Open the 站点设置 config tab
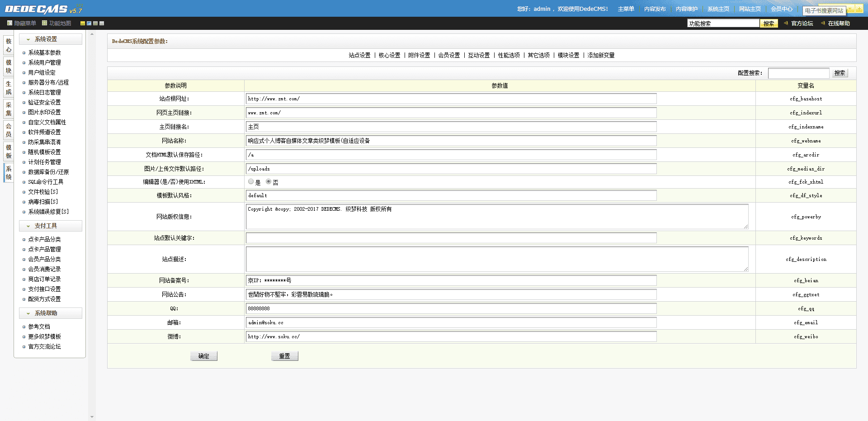Viewport: 868px width, 421px height. coord(359,55)
